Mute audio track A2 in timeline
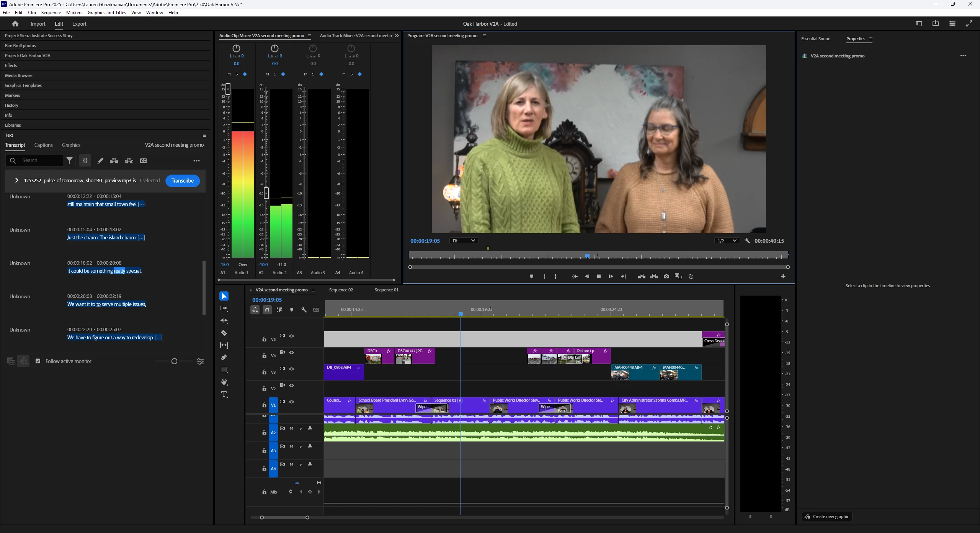The image size is (980, 533). coord(291,428)
